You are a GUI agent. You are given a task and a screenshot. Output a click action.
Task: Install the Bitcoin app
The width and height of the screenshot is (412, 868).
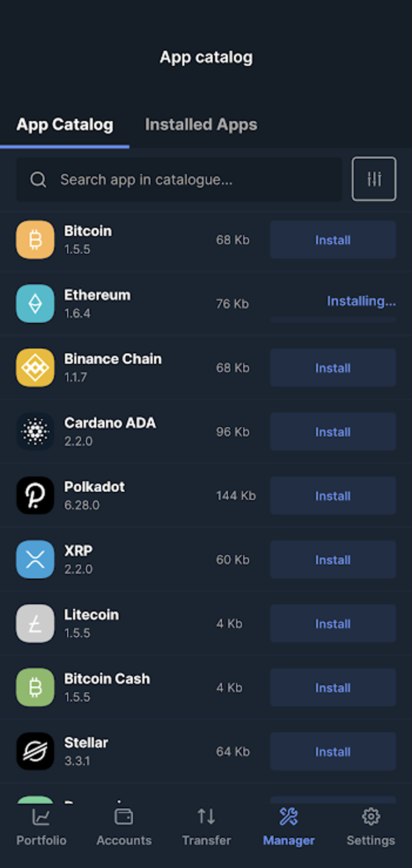[333, 240]
